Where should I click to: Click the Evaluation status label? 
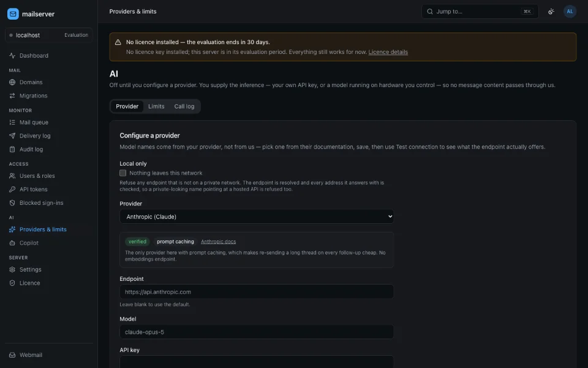76,36
